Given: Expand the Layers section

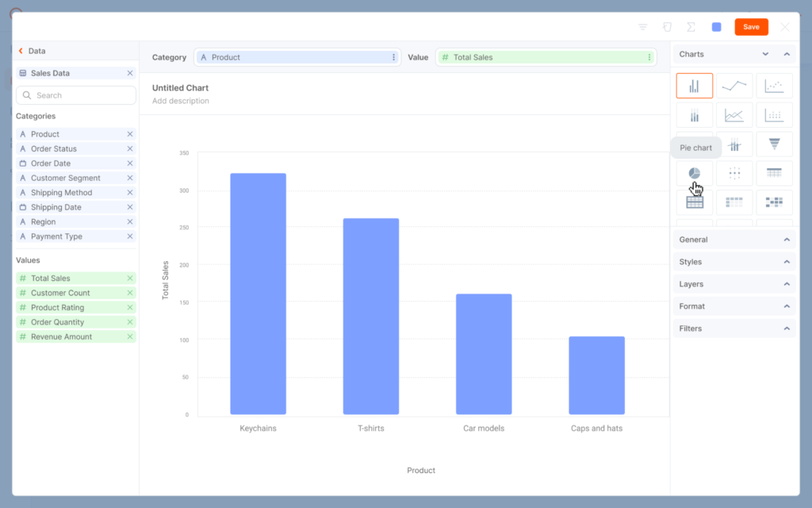Looking at the screenshot, I should [x=734, y=284].
